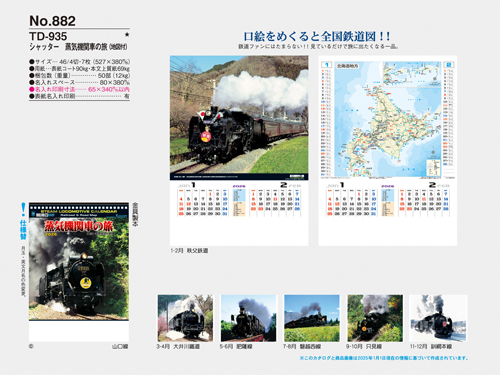500x375 pixels.
Task: Click the January grid under the locomotive photo
Action: pos(203,202)
